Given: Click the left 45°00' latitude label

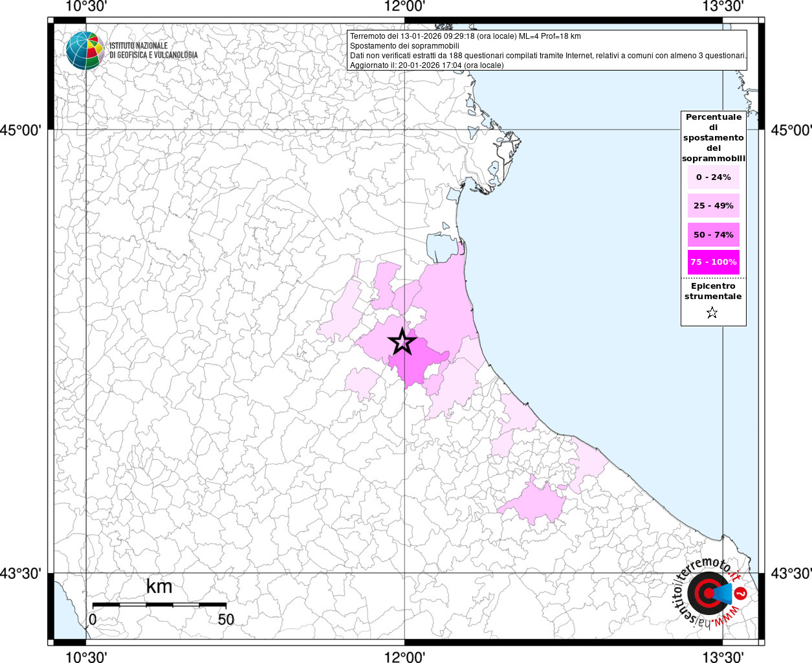Looking at the screenshot, I should tap(21, 130).
